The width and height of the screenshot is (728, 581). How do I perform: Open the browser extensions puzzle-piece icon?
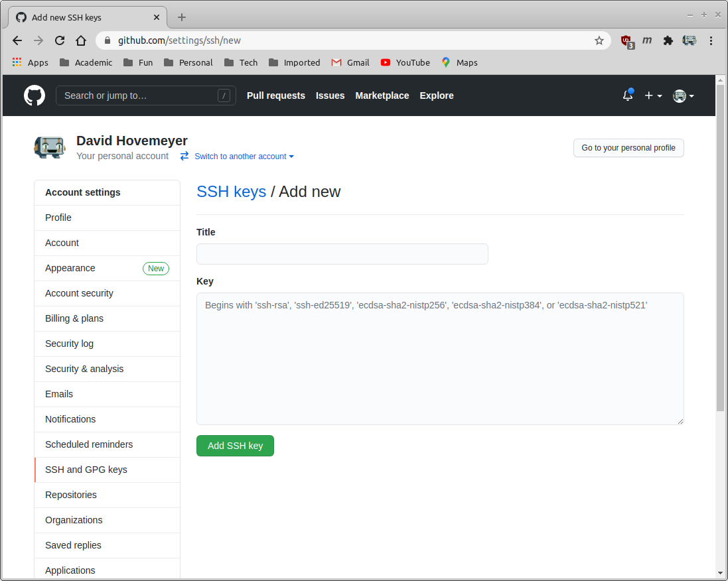coord(668,40)
